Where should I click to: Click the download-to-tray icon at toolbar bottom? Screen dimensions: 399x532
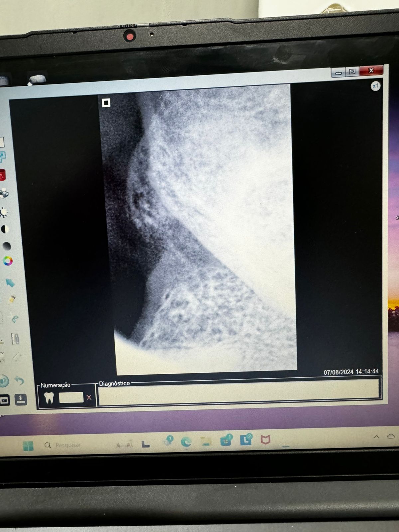(x=21, y=399)
